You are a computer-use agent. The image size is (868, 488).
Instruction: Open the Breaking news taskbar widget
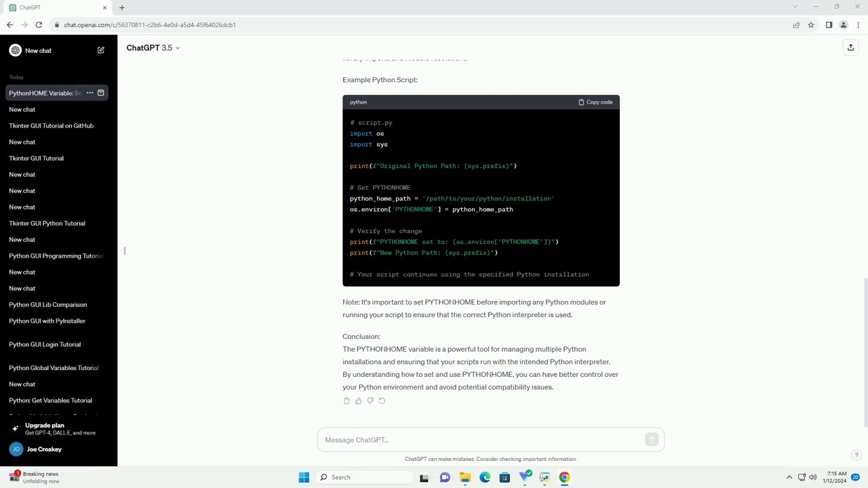pos(34,477)
